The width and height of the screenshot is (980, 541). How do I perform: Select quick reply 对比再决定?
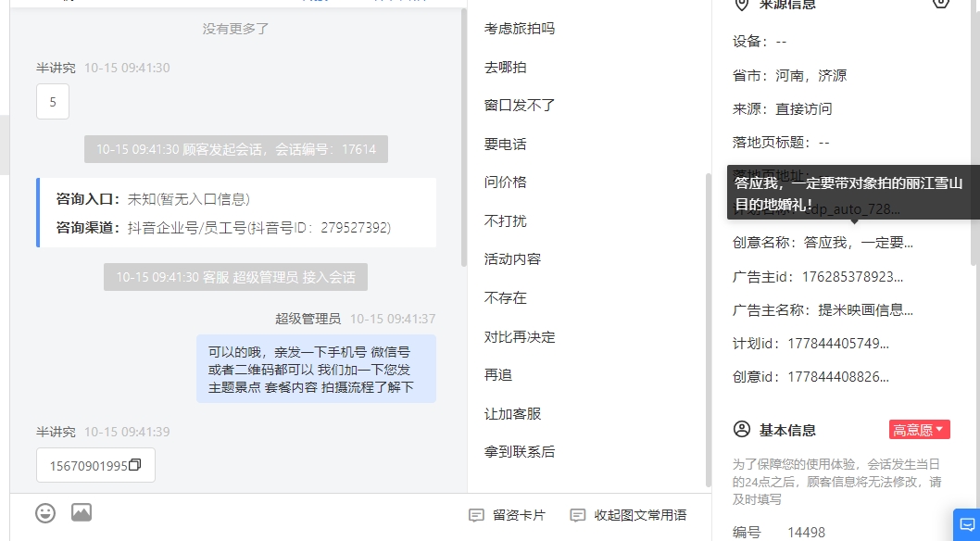(520, 336)
